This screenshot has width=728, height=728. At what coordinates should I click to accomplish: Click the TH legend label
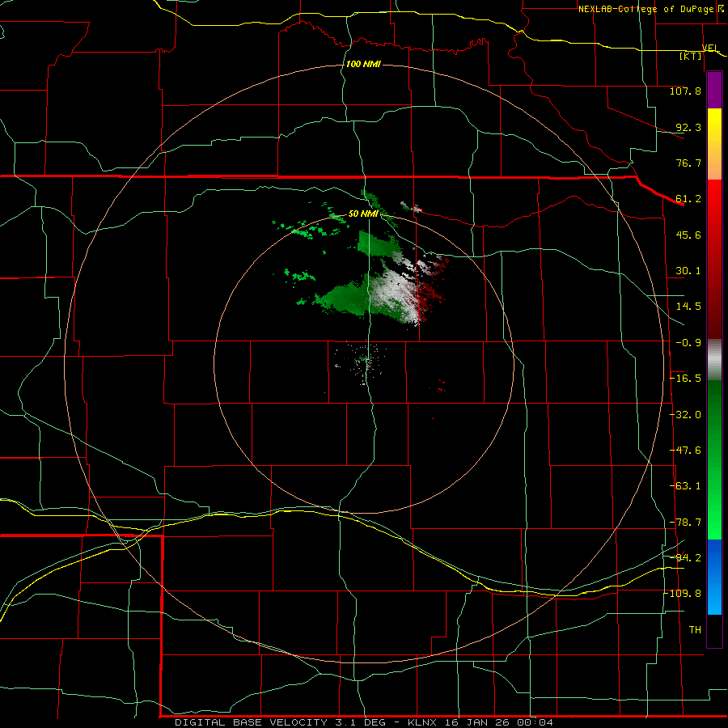pos(695,630)
